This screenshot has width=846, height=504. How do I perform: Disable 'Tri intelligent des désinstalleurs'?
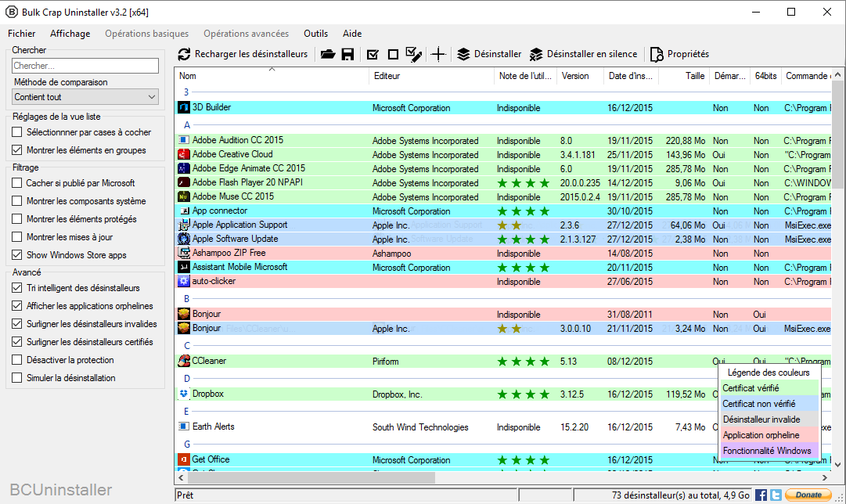tap(17, 288)
